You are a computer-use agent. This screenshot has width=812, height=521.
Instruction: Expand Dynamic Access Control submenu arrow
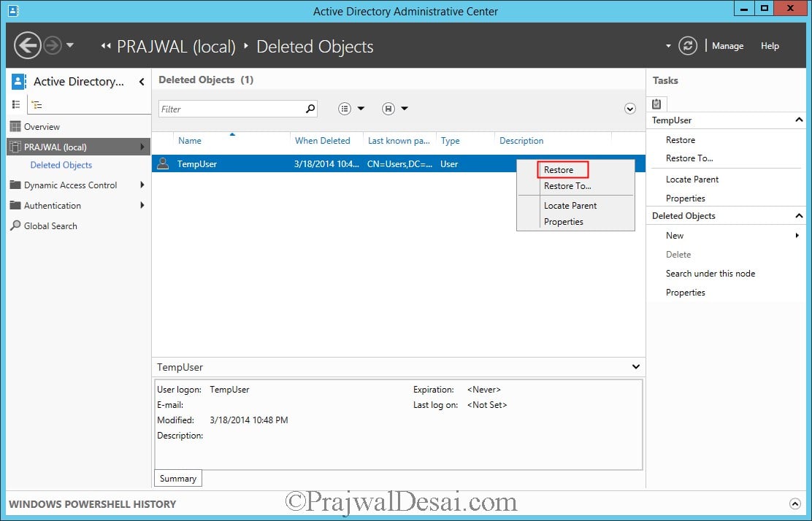142,185
